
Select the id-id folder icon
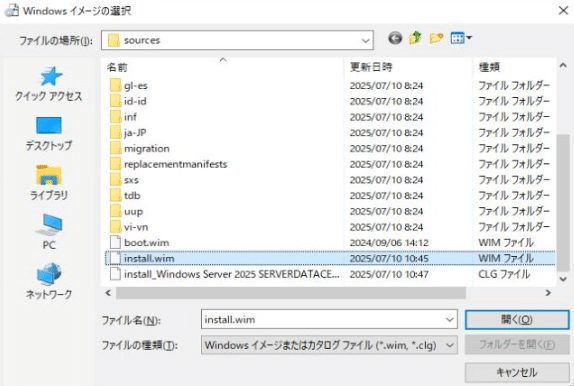pos(115,101)
